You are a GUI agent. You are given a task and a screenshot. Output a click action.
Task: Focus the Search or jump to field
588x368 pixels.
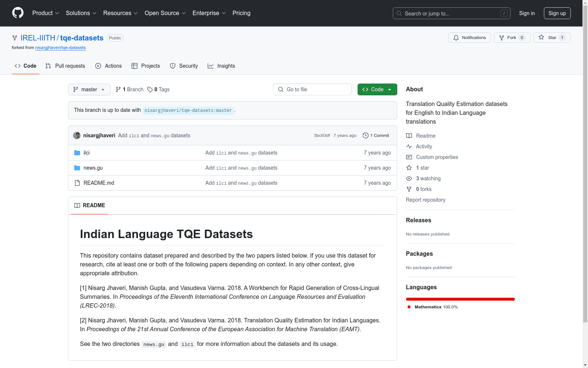tap(452, 13)
